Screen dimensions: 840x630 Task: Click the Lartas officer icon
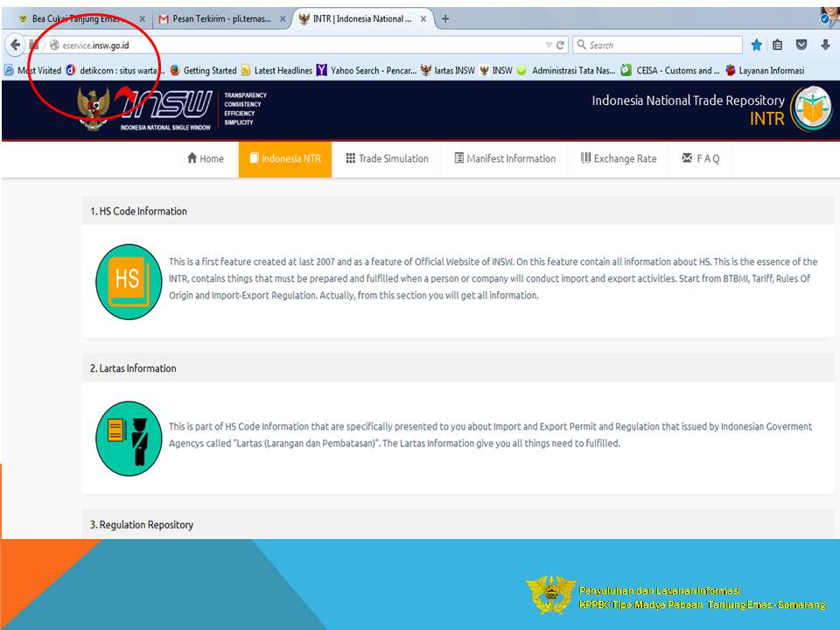(129, 438)
